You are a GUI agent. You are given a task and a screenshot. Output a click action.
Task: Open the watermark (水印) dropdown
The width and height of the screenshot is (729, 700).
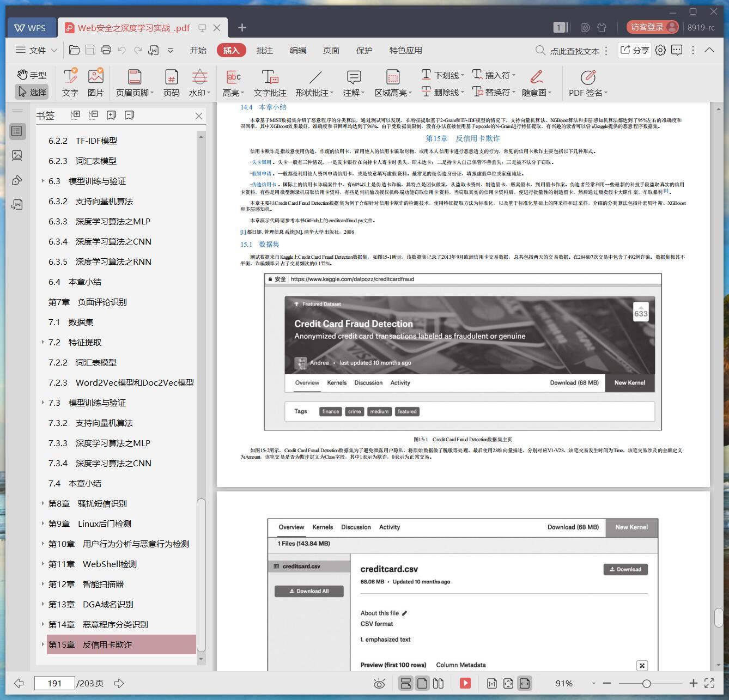pyautogui.click(x=199, y=83)
